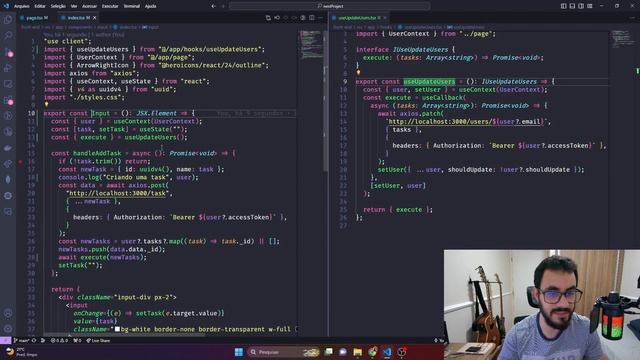Click the Docker whale icon in activity bar

pos(8,148)
